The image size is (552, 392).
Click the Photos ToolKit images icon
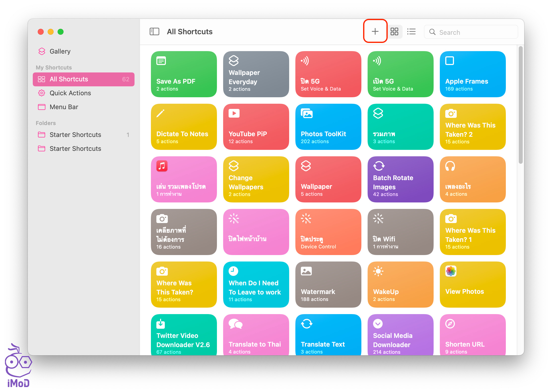(x=307, y=113)
